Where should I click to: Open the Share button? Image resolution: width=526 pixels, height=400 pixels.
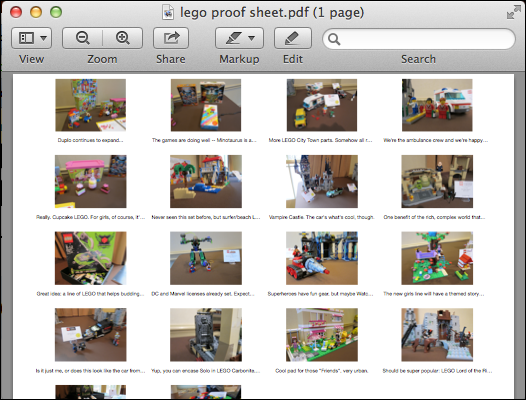[x=171, y=38]
